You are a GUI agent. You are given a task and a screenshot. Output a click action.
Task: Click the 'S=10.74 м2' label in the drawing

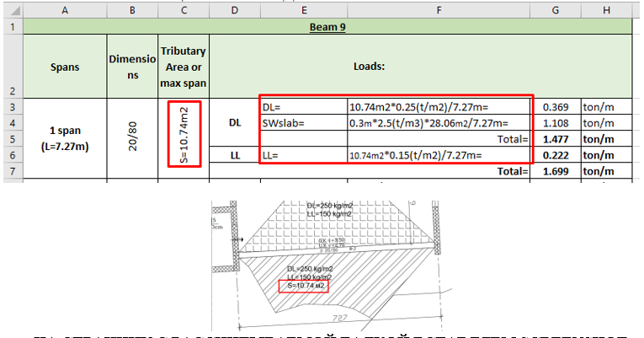tap(305, 287)
